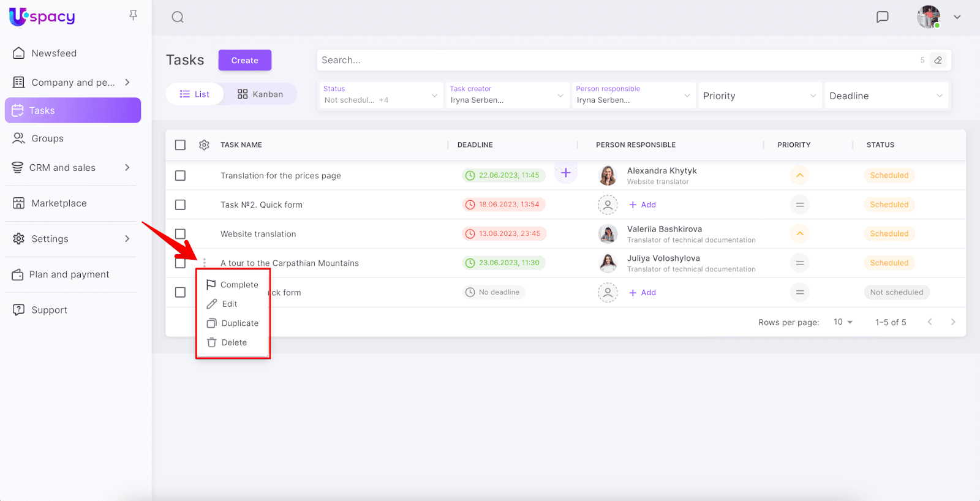Click the plus icon beside 22.06.2023 deadline
Screen dimensions: 980x501
565,173
